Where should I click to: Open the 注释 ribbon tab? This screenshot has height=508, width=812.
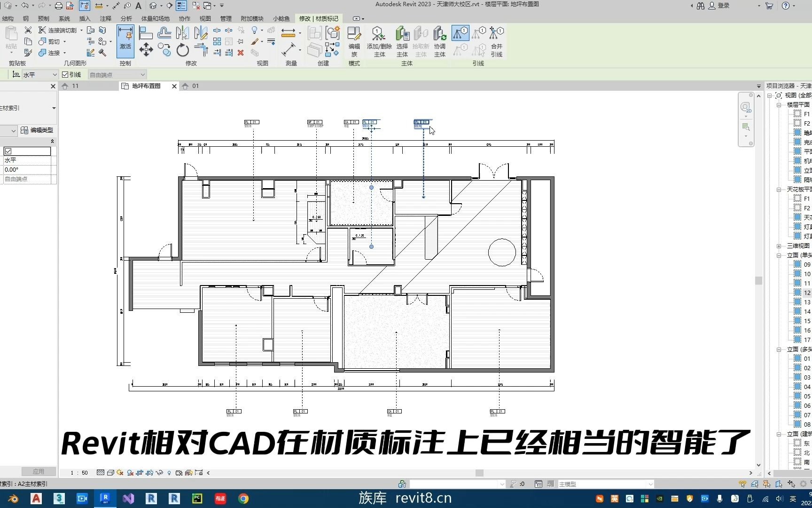point(106,19)
